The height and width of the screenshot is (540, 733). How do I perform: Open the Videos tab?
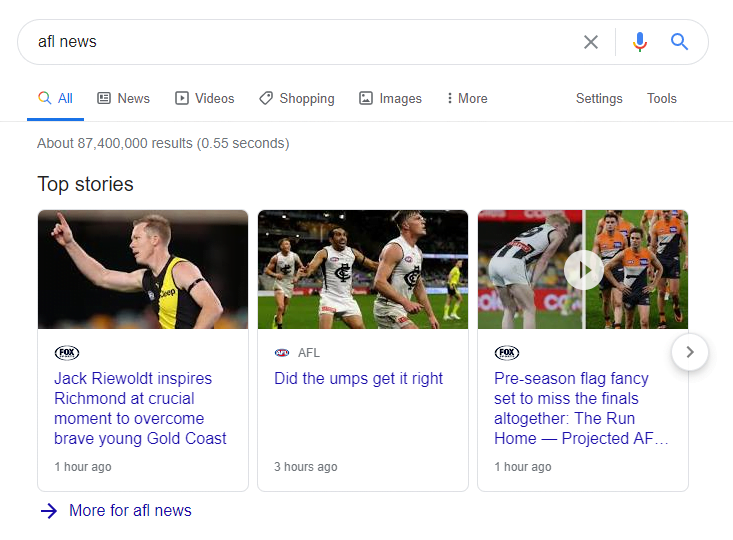pos(204,98)
